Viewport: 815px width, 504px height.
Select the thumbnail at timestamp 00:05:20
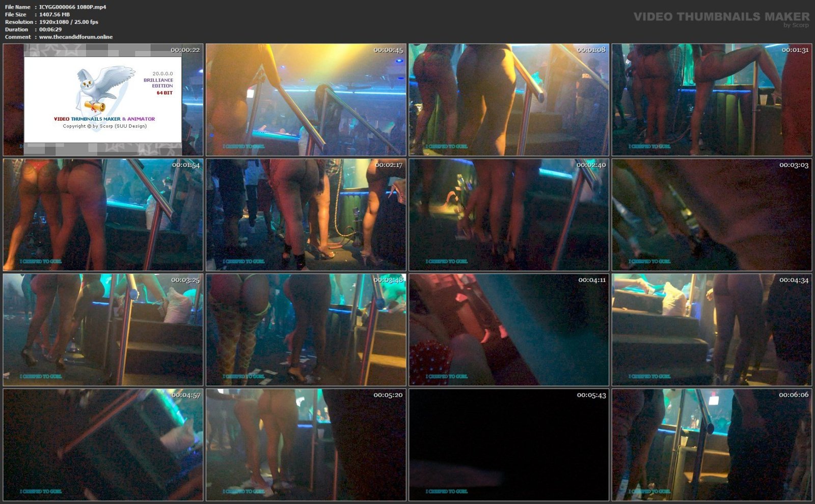[x=306, y=445]
